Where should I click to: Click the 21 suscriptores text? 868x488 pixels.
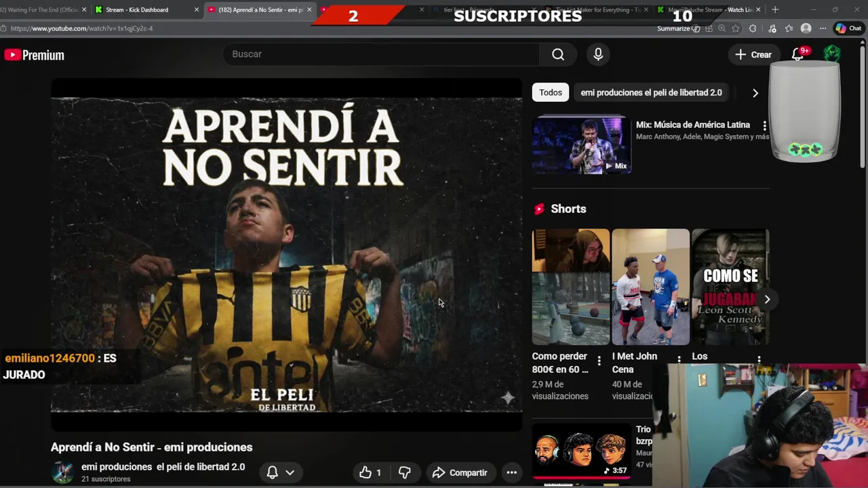click(x=106, y=479)
